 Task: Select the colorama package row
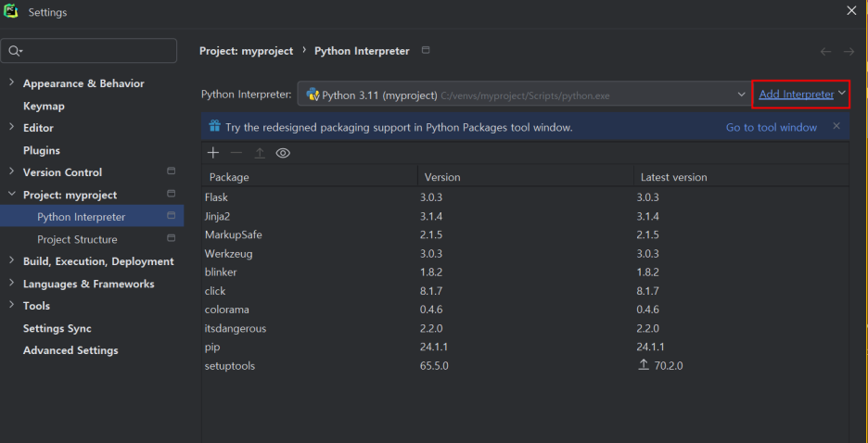(x=525, y=310)
